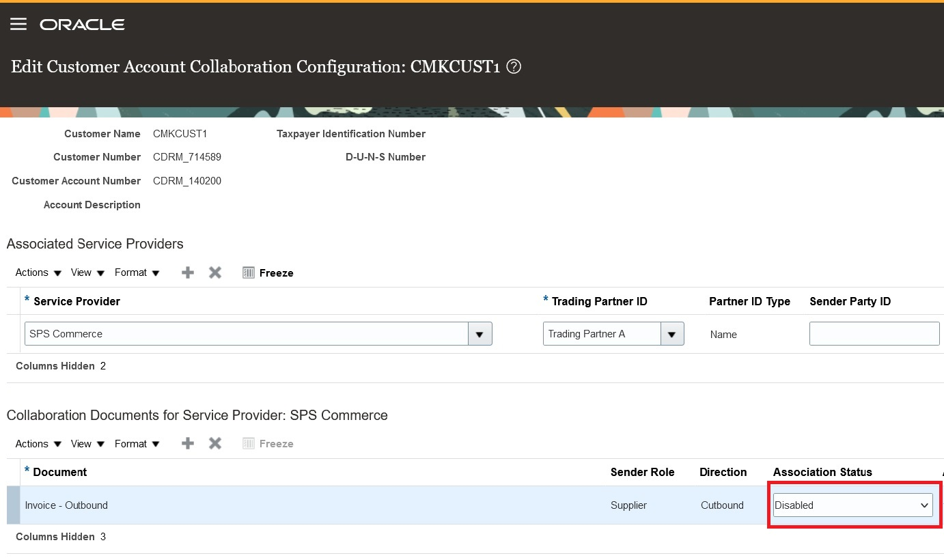Add a new collaboration document row
The height and width of the screenshot is (560, 944).
tap(187, 443)
